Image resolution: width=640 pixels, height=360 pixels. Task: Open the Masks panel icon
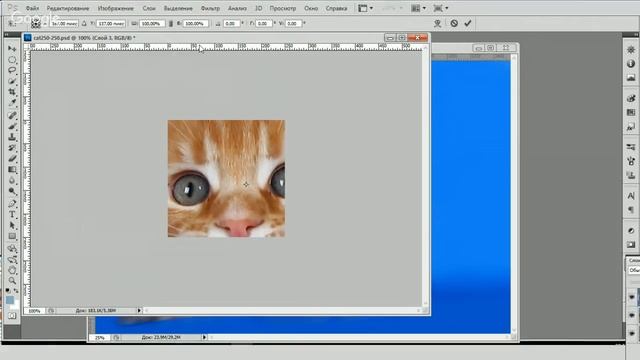click(x=631, y=244)
